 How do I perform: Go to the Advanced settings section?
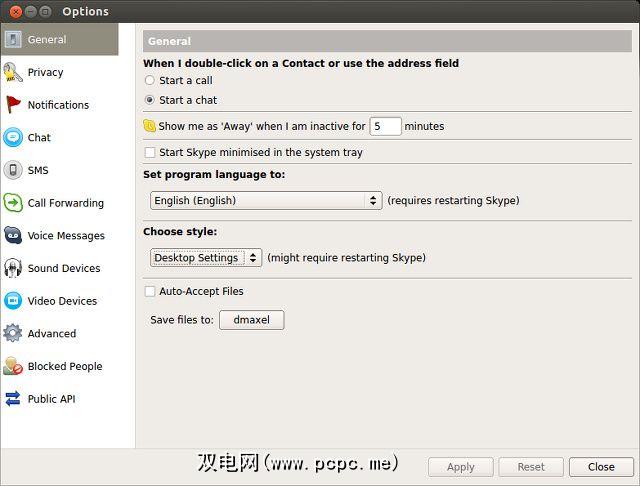point(60,333)
